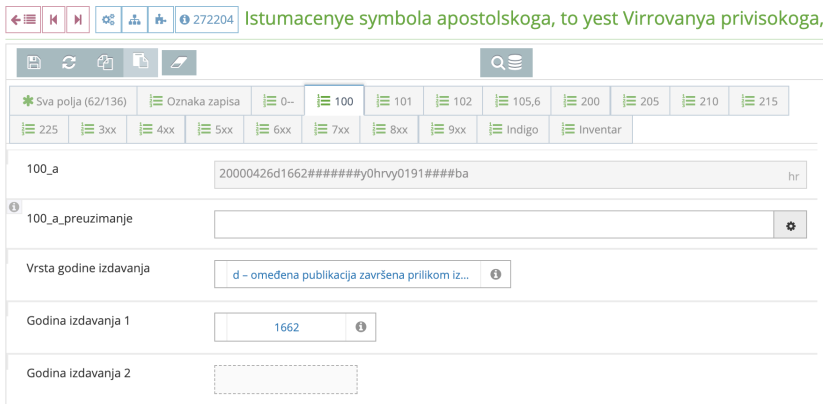826x404 pixels.
Task: Open the 210 tab
Action: (x=700, y=101)
